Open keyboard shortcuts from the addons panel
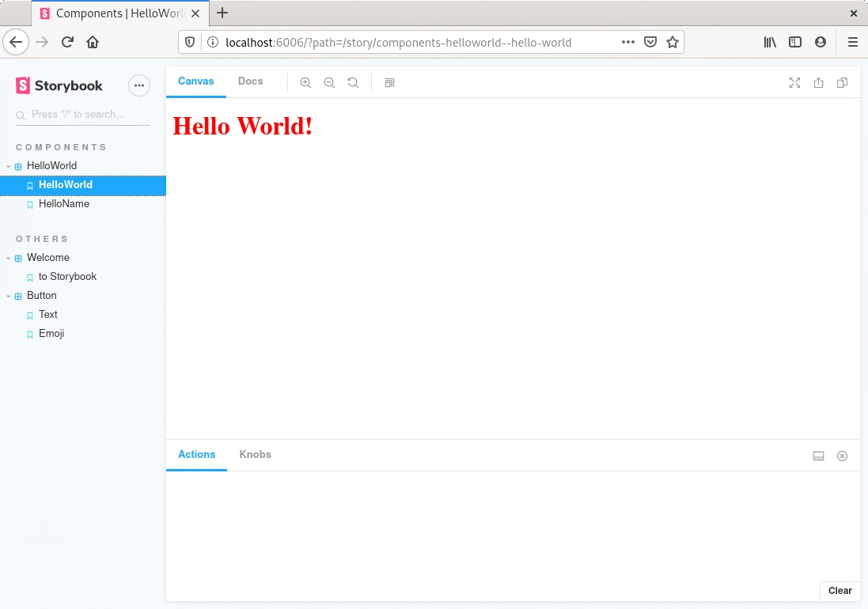Screen dimensions: 868x609 pyautogui.click(x=818, y=456)
